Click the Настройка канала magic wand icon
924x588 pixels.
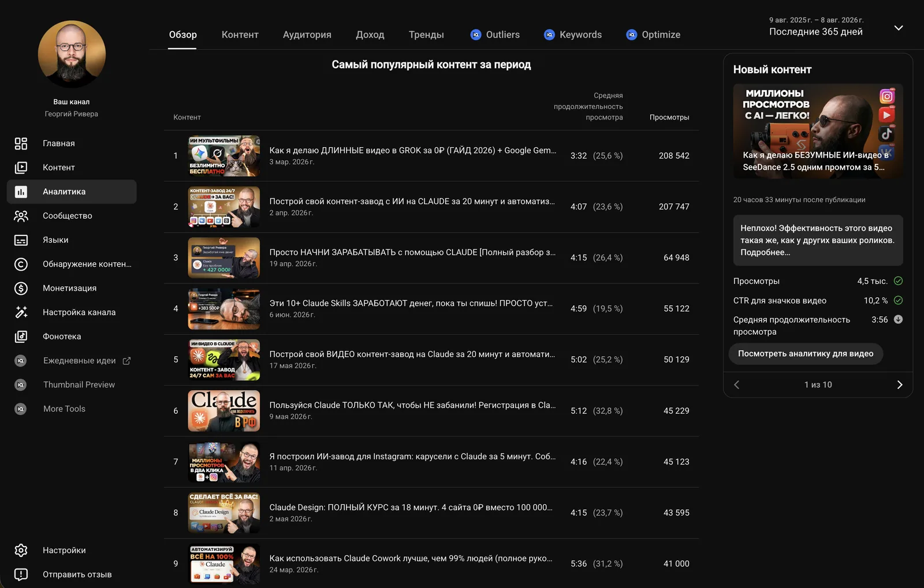(x=21, y=312)
